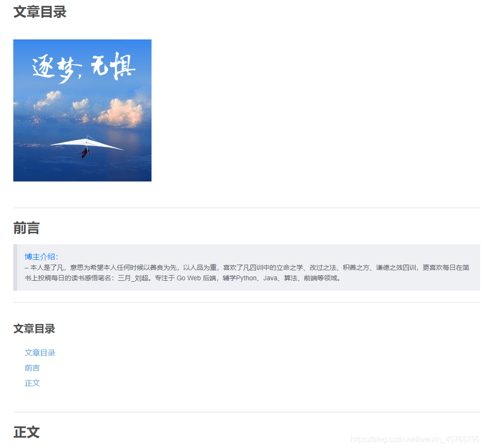Jump to 正文 using its TOC link
The height and width of the screenshot is (448, 484).
tap(32, 383)
